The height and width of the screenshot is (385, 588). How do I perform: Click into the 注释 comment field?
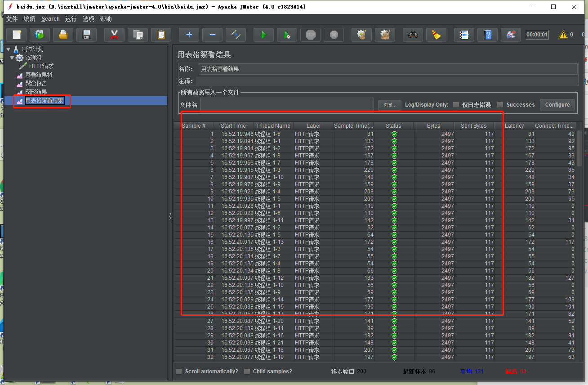387,81
